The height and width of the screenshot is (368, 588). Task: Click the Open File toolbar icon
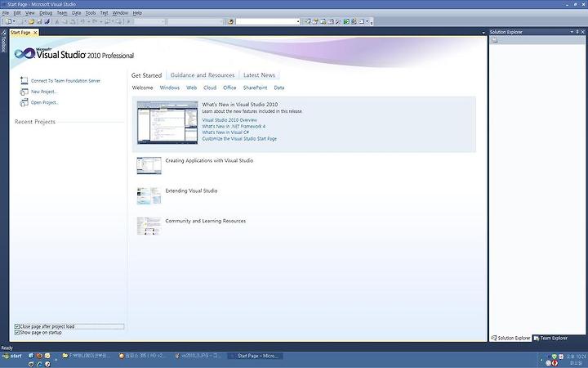[32, 22]
